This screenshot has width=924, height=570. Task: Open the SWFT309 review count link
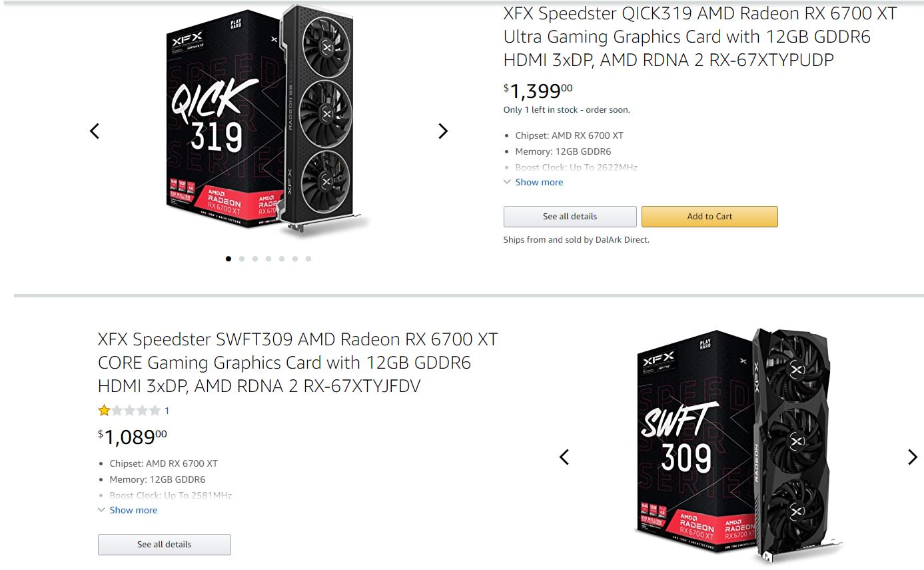coord(167,411)
